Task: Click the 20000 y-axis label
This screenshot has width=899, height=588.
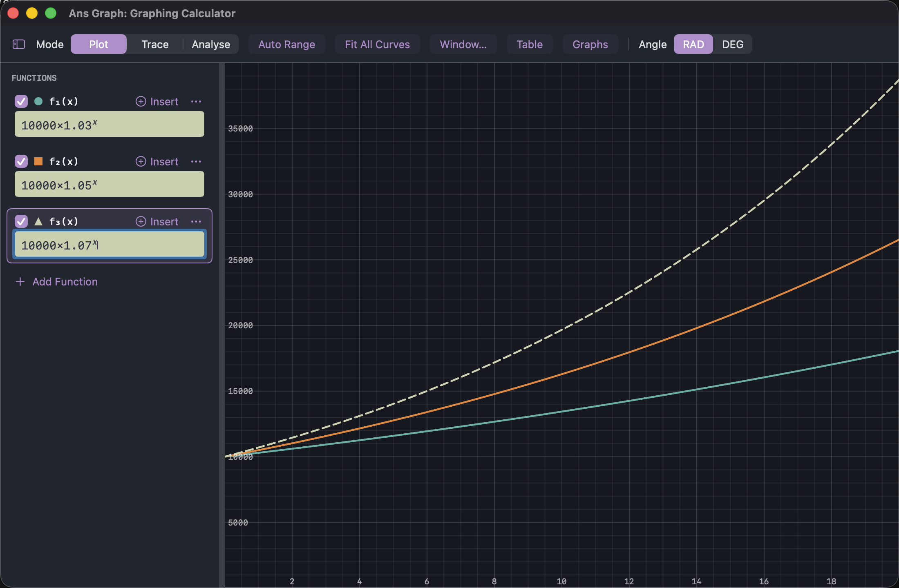Action: pyautogui.click(x=240, y=325)
